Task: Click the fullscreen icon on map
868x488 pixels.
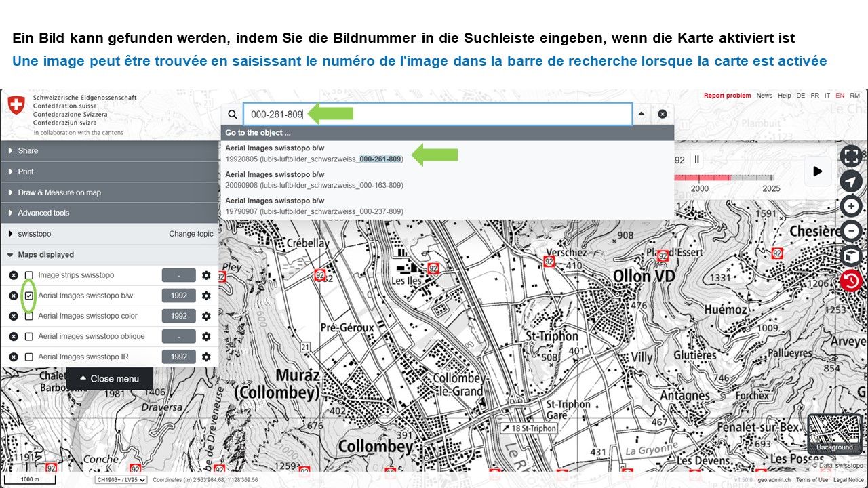Action: (850, 156)
